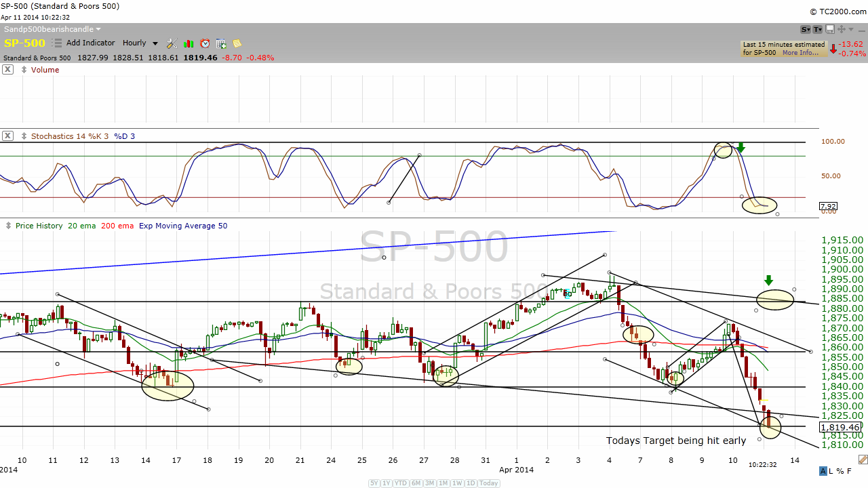Image resolution: width=868 pixels, height=488 pixels.
Task: Click the -0.74% market change value
Action: [852, 53]
